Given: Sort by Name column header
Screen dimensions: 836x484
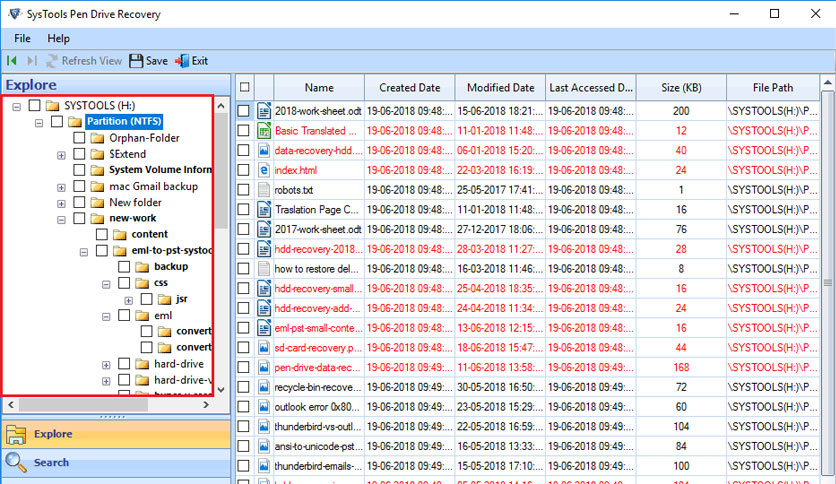Looking at the screenshot, I should tap(319, 87).
